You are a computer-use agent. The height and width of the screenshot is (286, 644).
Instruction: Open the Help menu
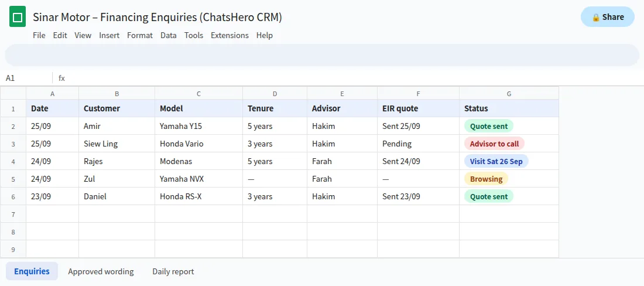tap(265, 35)
